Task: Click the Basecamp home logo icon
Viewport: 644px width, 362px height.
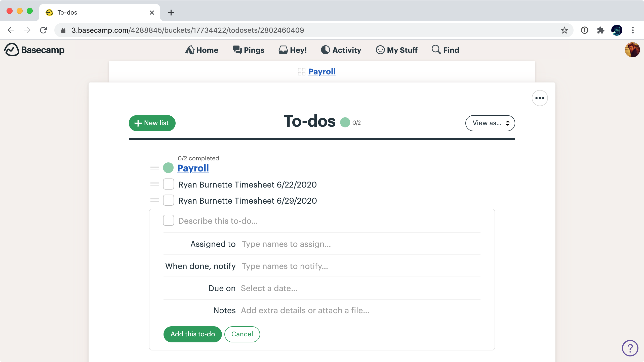Action: click(12, 50)
